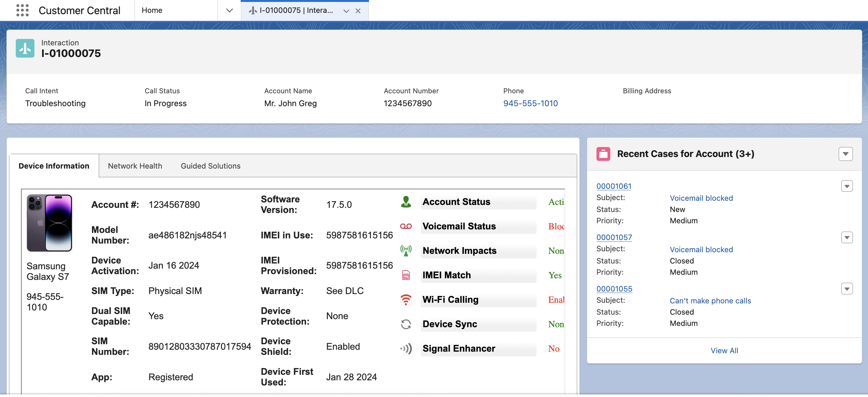Viewport: 868px width, 397px height.
Task: Click the Wi-Fi Calling icon
Action: pyautogui.click(x=406, y=299)
